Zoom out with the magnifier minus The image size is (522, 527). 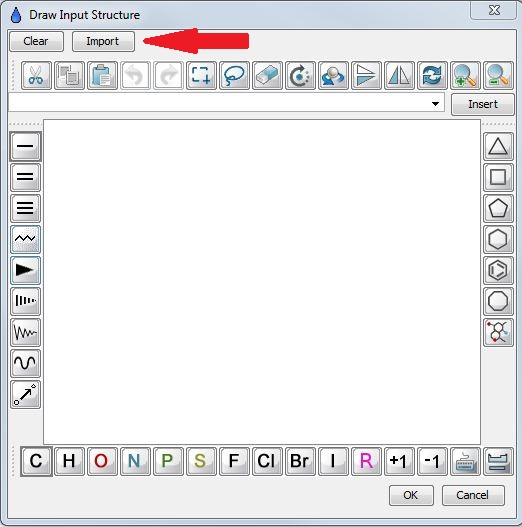tap(498, 75)
